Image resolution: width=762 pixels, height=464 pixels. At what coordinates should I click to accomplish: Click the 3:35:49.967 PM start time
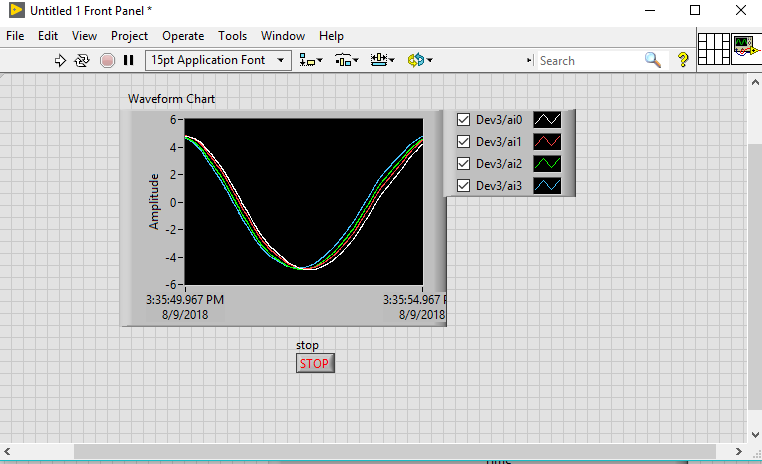coord(185,300)
